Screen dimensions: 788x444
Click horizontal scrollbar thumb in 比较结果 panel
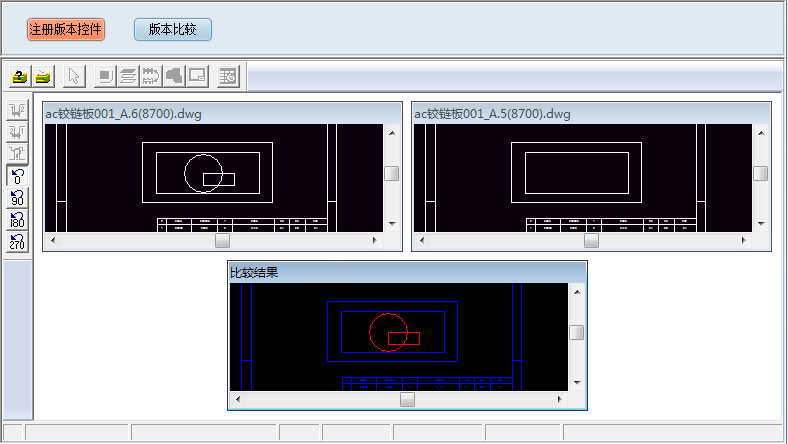coord(407,400)
